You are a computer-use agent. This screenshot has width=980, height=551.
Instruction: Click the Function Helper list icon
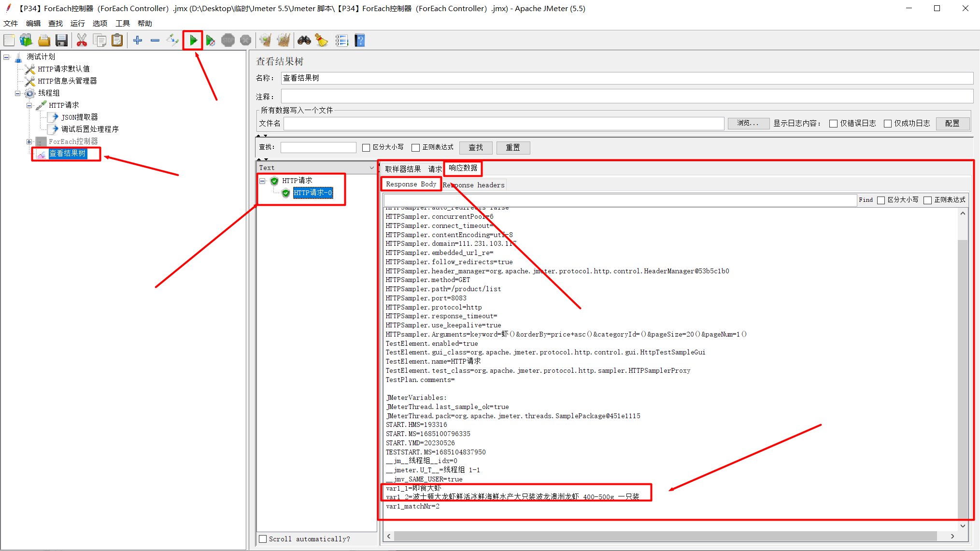pyautogui.click(x=341, y=41)
